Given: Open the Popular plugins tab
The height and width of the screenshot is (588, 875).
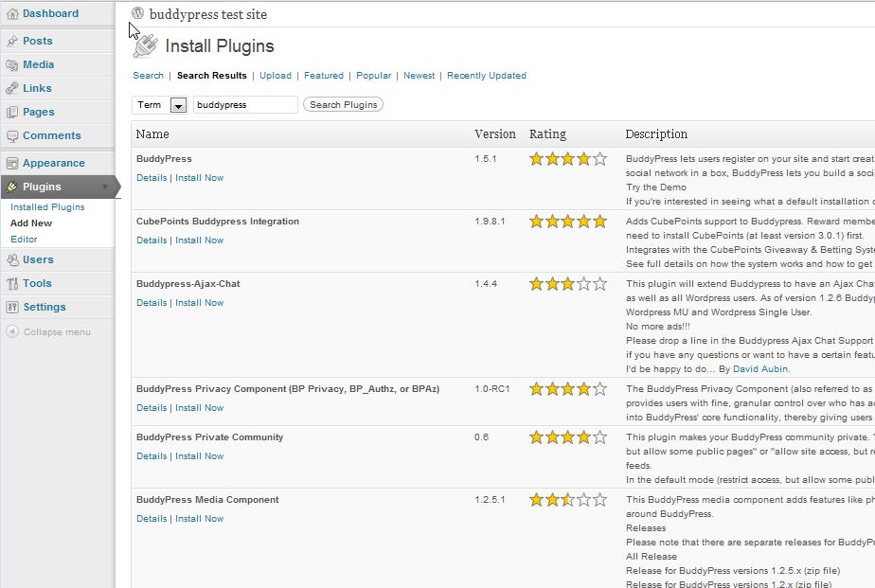Looking at the screenshot, I should [373, 76].
